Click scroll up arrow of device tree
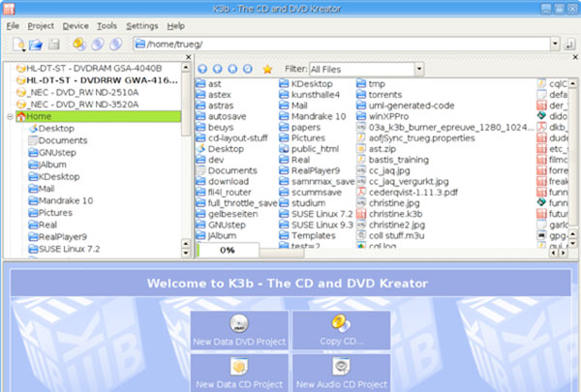The height and width of the screenshot is (392, 581). pyautogui.click(x=186, y=68)
